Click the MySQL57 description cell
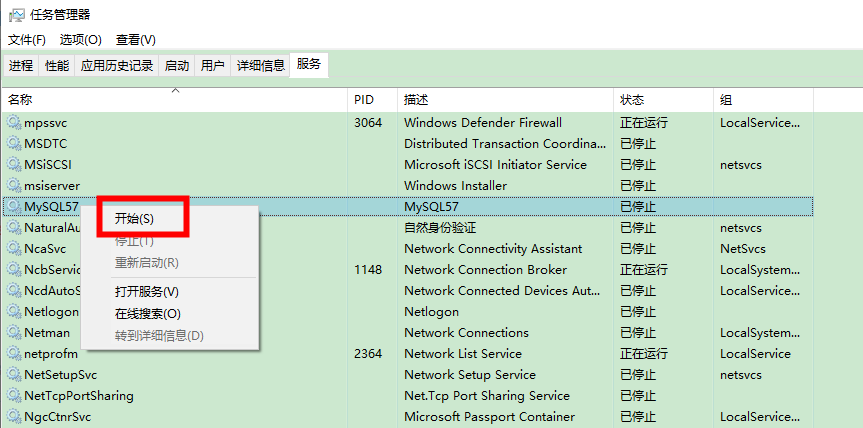 pos(431,207)
